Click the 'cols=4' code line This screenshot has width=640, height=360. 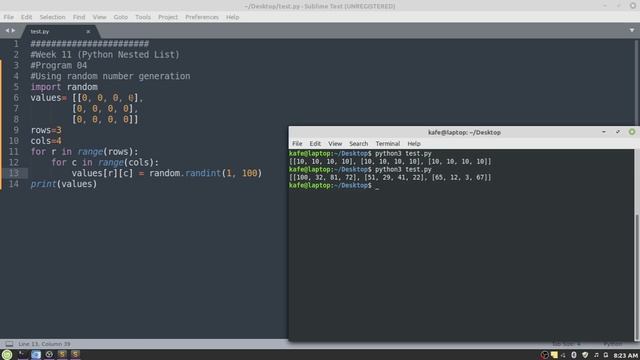tap(46, 141)
